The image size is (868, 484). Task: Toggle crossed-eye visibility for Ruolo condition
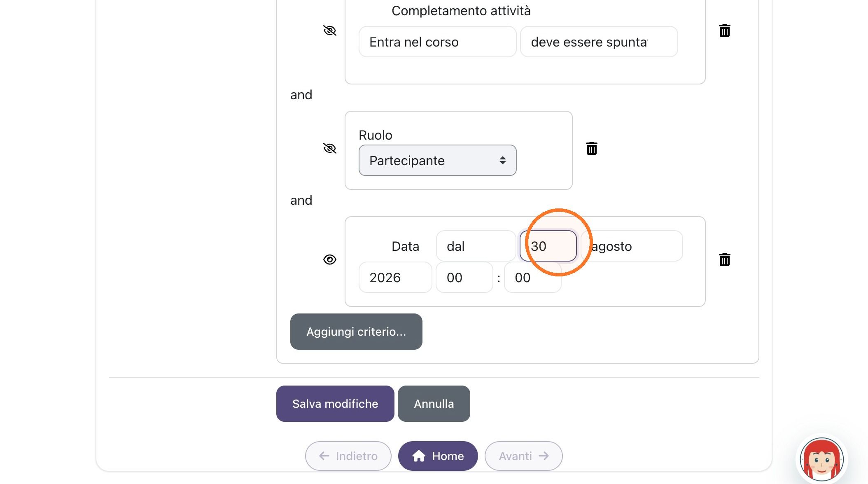coord(329,148)
